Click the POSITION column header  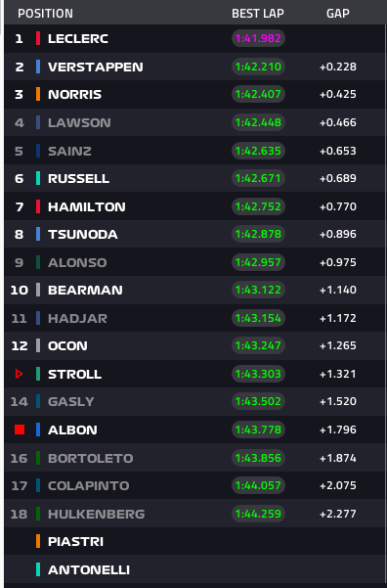pyautogui.click(x=45, y=14)
